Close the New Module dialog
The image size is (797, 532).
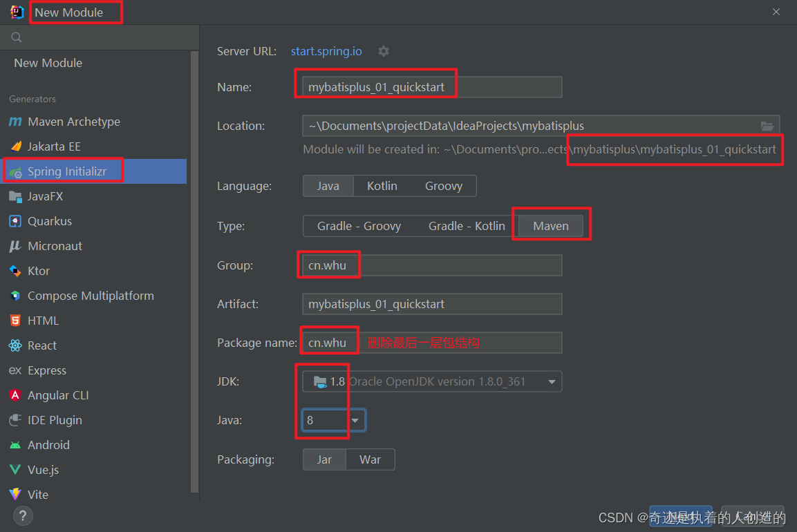[x=776, y=12]
